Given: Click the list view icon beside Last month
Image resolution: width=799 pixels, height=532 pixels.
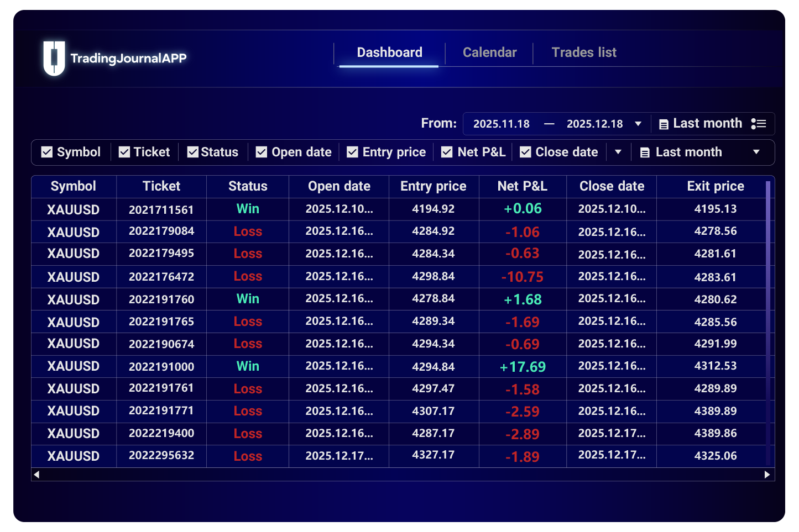Looking at the screenshot, I should click(759, 124).
